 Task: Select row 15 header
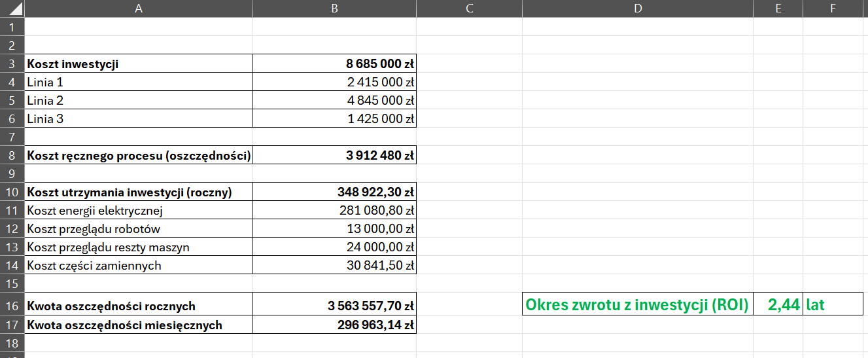click(x=12, y=283)
